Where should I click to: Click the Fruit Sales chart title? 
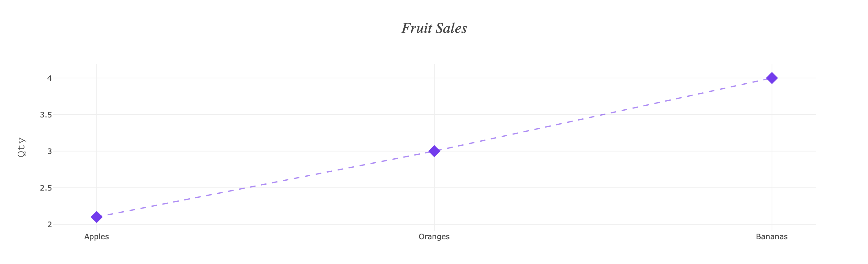coord(434,28)
